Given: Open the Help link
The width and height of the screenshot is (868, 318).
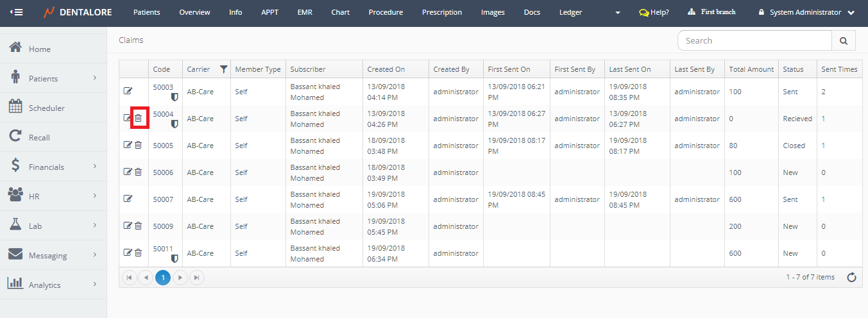Looking at the screenshot, I should pyautogui.click(x=654, y=12).
